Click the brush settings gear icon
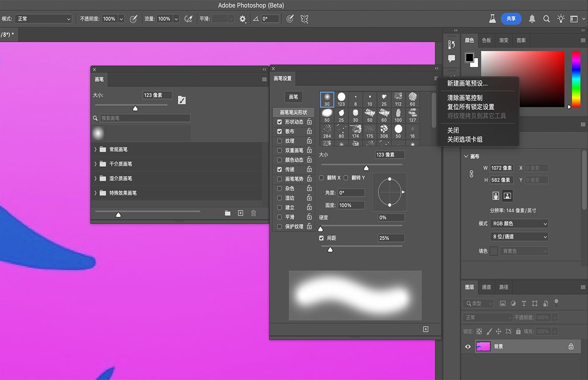This screenshot has height=380, width=588. click(242, 18)
